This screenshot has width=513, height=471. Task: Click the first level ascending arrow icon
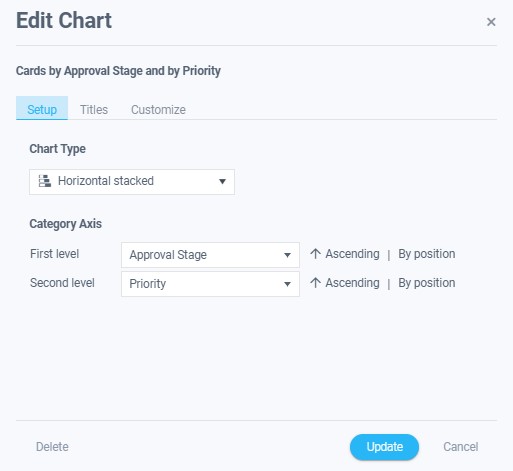[315, 254]
